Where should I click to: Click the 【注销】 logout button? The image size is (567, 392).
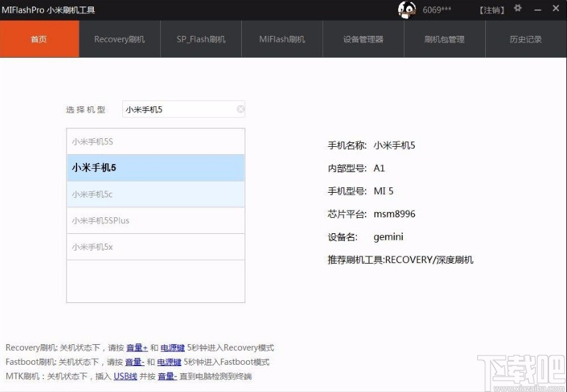click(492, 10)
